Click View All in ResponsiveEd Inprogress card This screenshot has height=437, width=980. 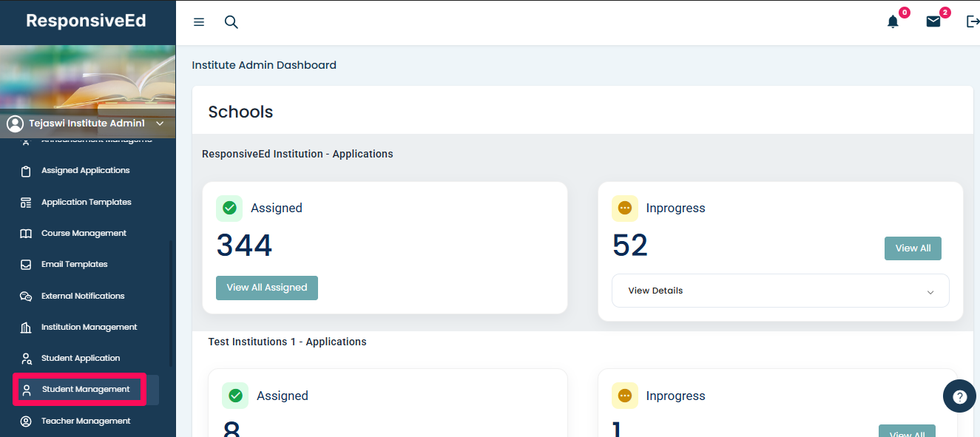coord(913,248)
